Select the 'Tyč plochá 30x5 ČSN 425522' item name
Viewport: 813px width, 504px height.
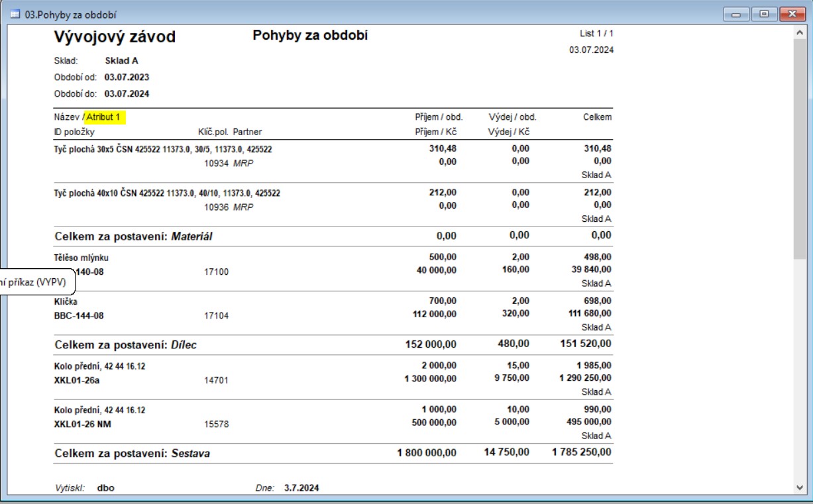163,150
